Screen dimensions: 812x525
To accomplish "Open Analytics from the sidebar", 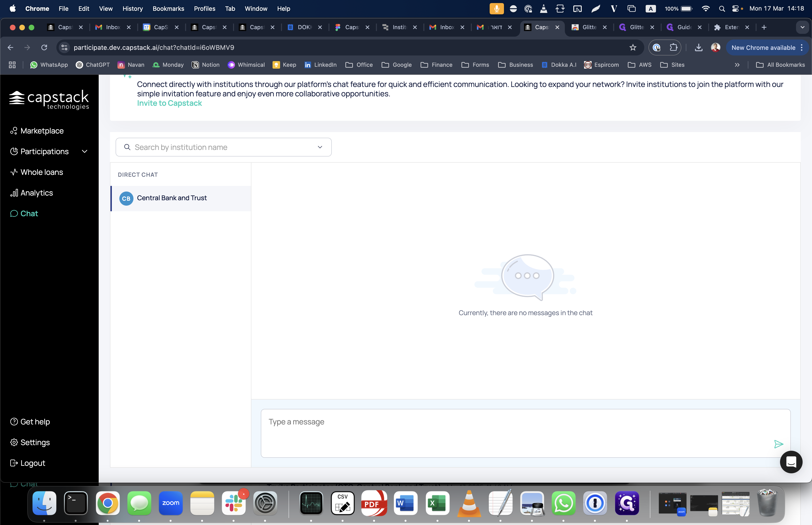I will click(x=36, y=193).
